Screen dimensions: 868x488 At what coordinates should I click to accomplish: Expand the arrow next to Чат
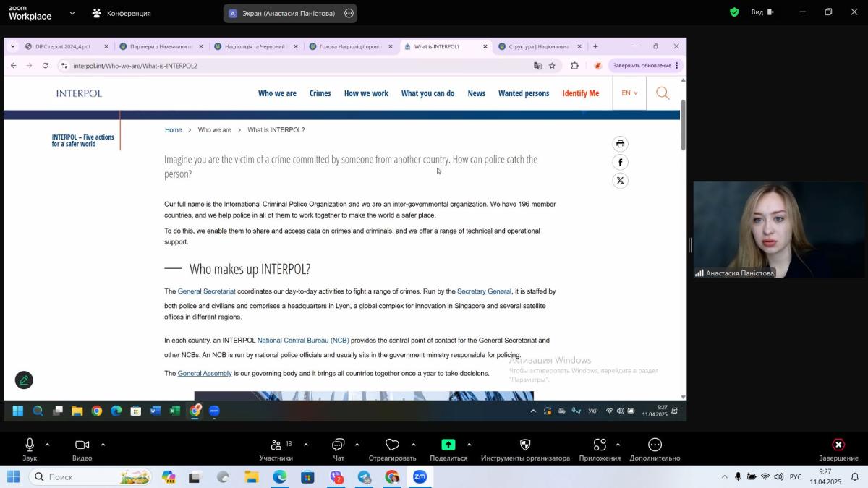[357, 445]
